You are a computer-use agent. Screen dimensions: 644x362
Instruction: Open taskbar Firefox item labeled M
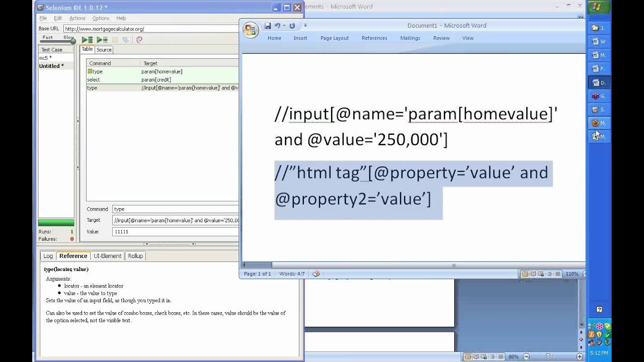[x=599, y=123]
